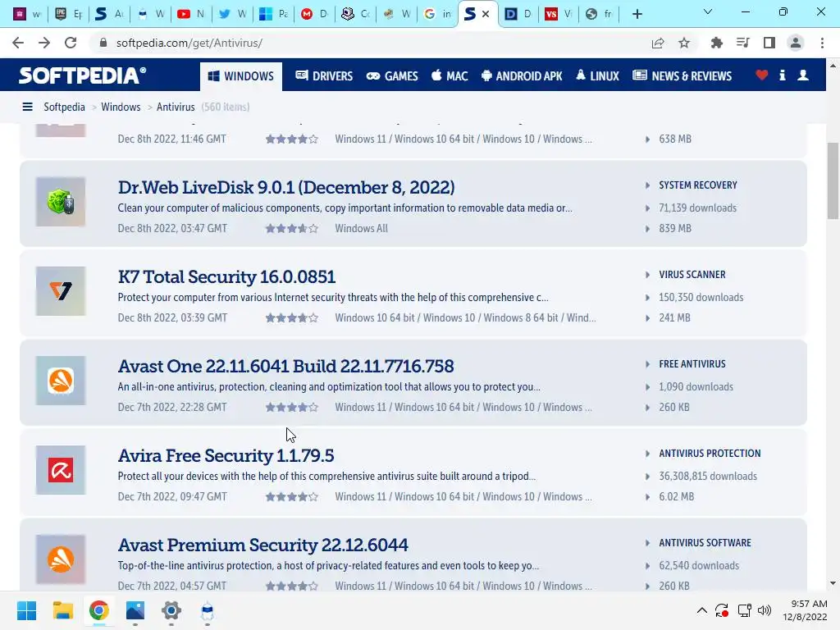Viewport: 840px width, 630px height.
Task: Switch to the YouTube browser tab
Action: [190, 15]
